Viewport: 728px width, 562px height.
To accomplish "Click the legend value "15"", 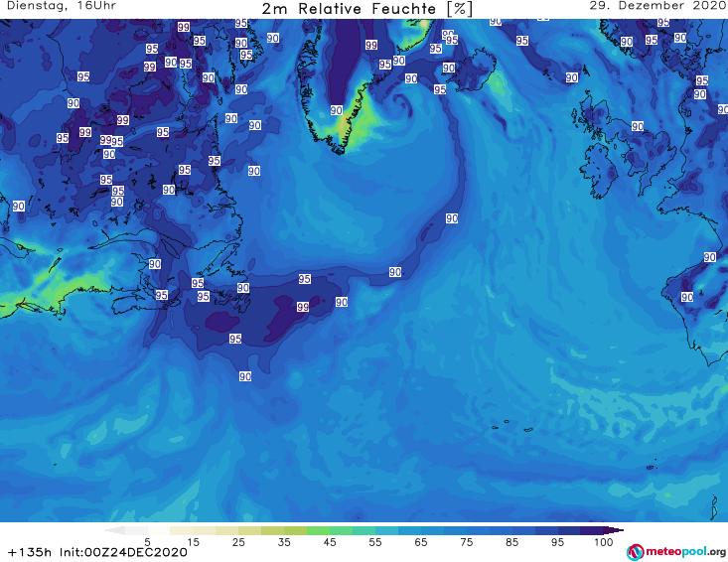I will [193, 542].
